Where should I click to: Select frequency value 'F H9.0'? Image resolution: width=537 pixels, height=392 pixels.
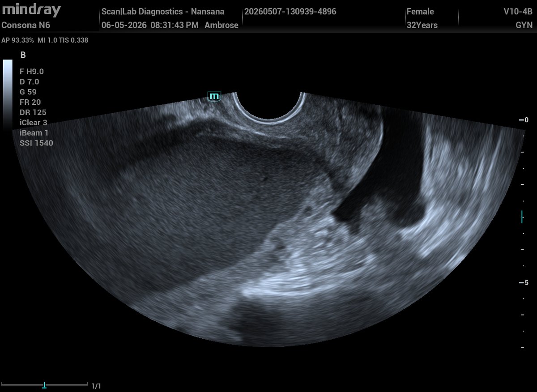pyautogui.click(x=32, y=71)
